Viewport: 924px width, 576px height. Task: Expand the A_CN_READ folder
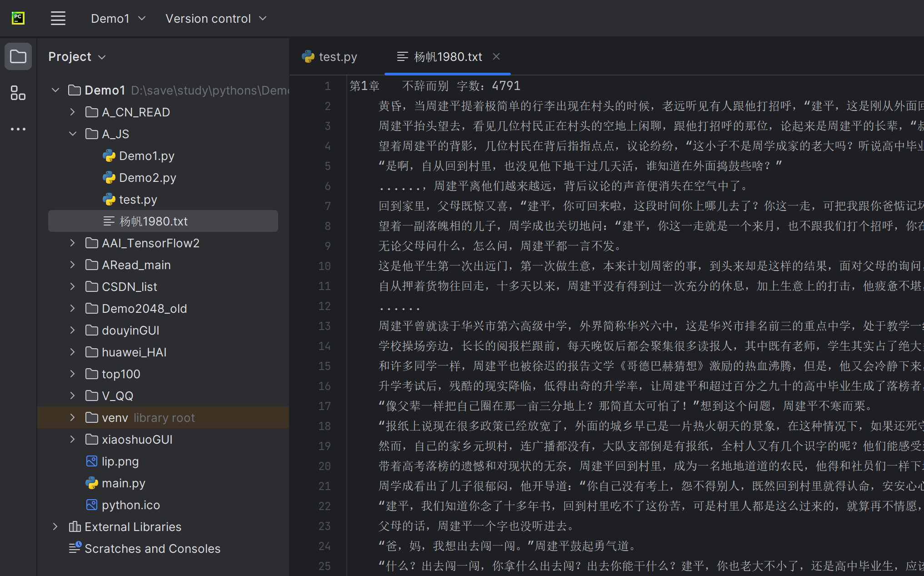(x=73, y=112)
